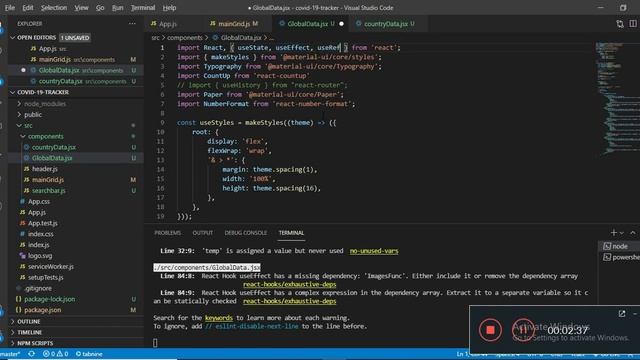Expand the TIMELINE section
Viewport: 640px width, 360px height.
[29, 332]
